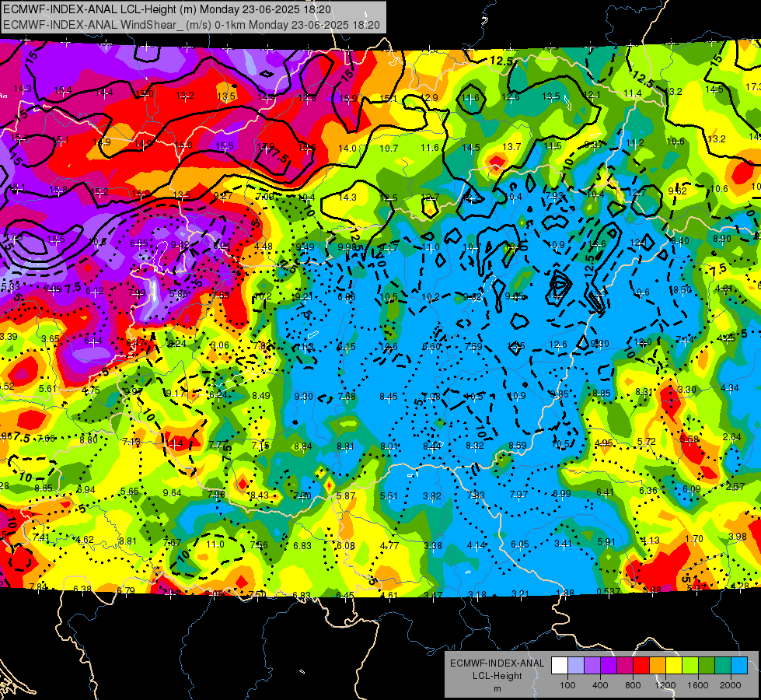Viewport: 761px width, 700px height.
Task: Click the 6.55 grid value
Action: pos(139,243)
